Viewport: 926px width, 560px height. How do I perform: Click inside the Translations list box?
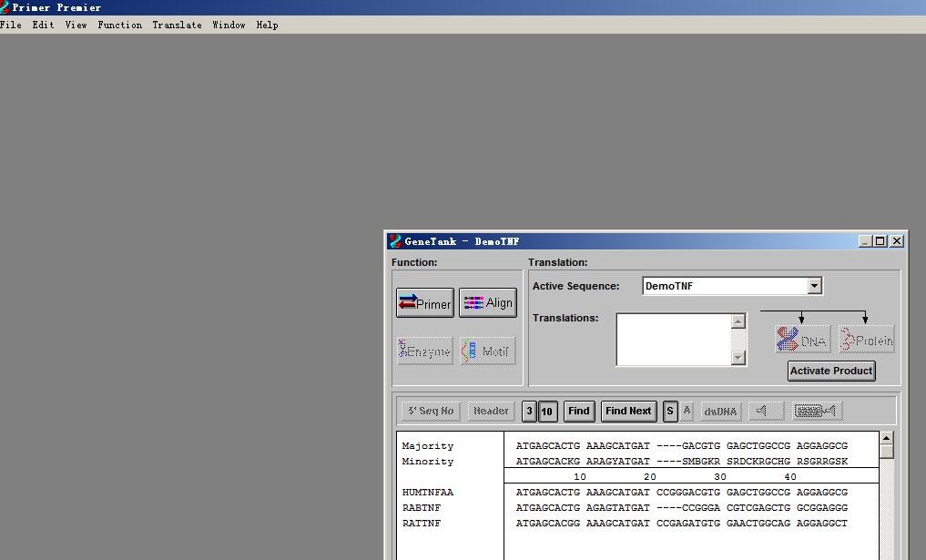tap(674, 340)
